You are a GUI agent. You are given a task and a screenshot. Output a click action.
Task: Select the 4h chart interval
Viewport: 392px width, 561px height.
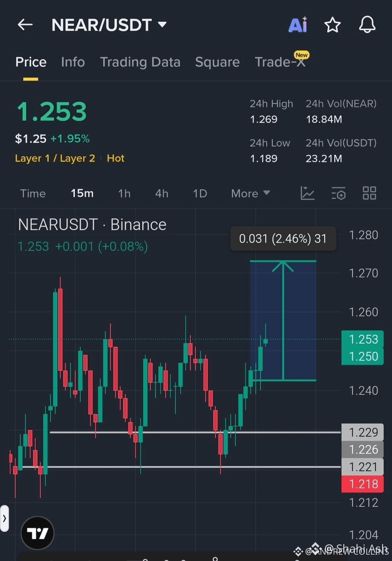[162, 194]
